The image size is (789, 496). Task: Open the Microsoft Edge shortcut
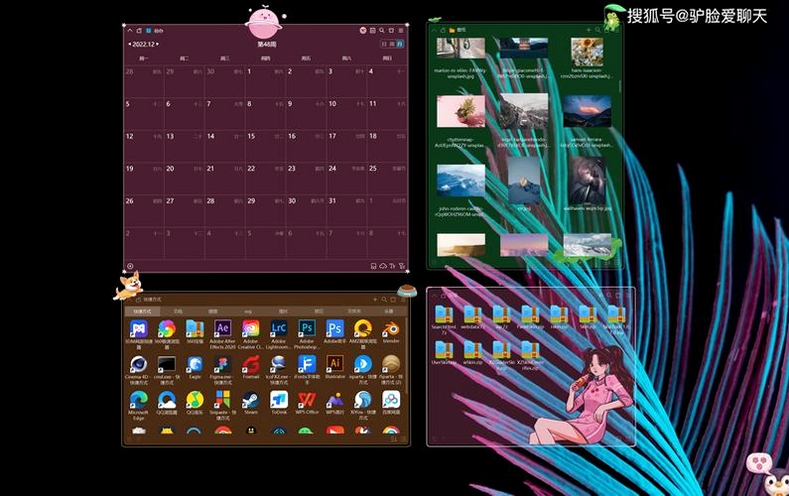(138, 400)
